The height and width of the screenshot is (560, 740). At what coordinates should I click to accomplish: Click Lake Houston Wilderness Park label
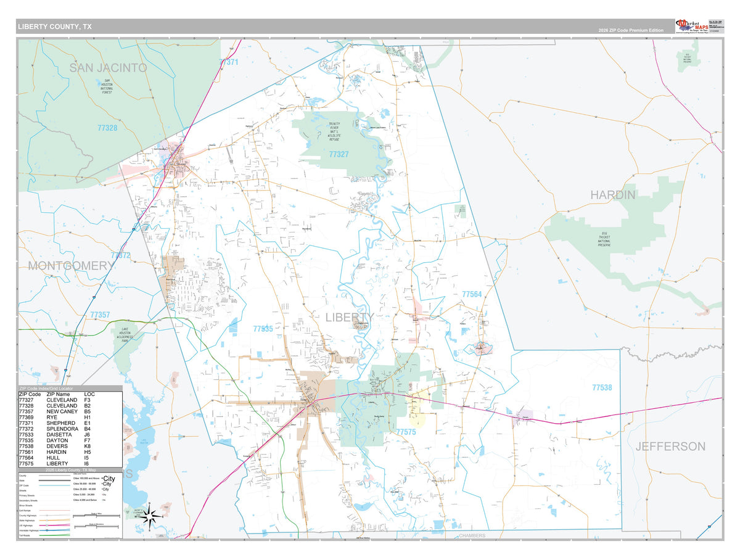(x=124, y=335)
